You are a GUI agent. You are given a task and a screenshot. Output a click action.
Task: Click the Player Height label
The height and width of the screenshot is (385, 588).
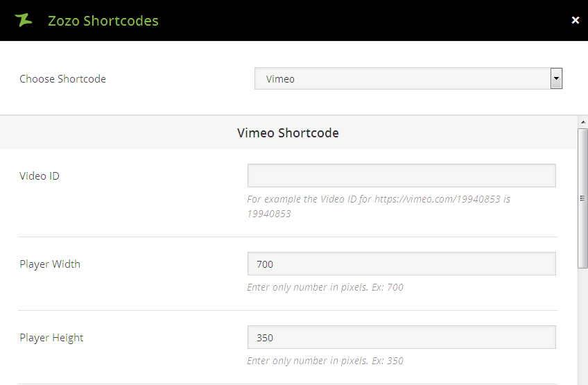[x=51, y=338]
